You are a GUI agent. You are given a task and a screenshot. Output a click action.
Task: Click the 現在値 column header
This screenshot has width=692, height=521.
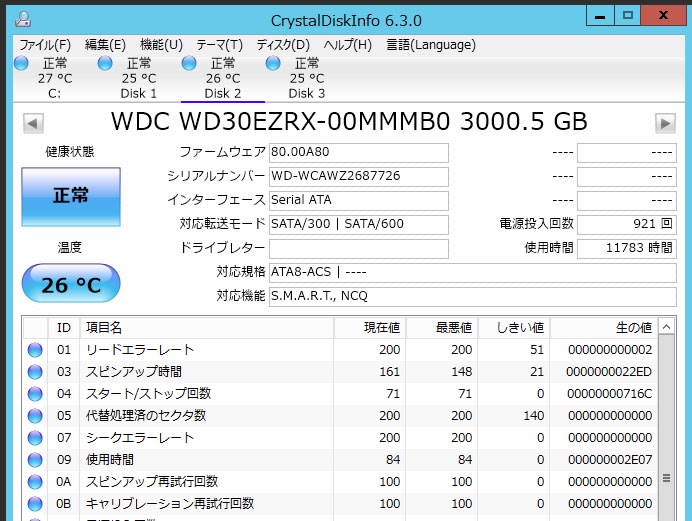(370, 328)
